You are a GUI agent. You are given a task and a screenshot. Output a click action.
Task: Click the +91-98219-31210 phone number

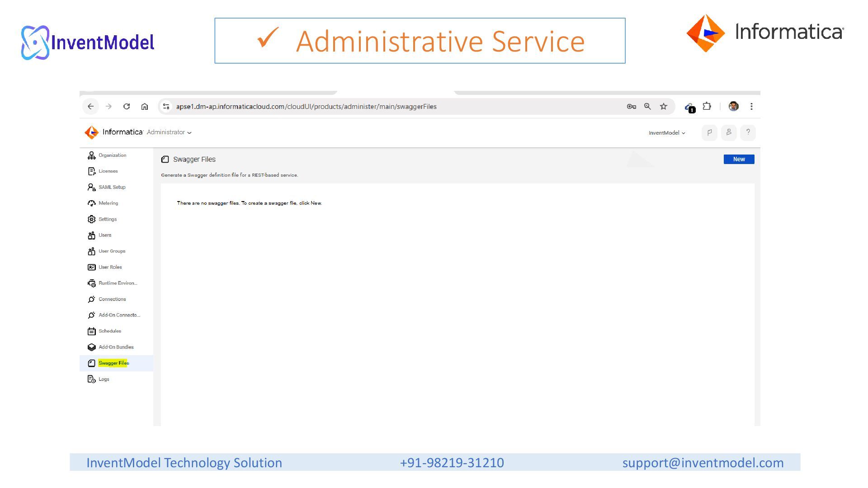coord(452,463)
